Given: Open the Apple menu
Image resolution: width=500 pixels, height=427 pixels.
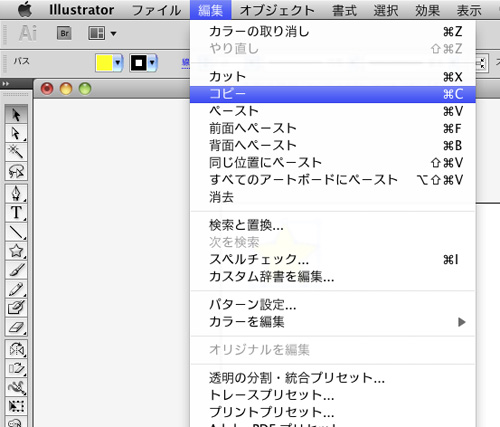Looking at the screenshot, I should pos(25,9).
